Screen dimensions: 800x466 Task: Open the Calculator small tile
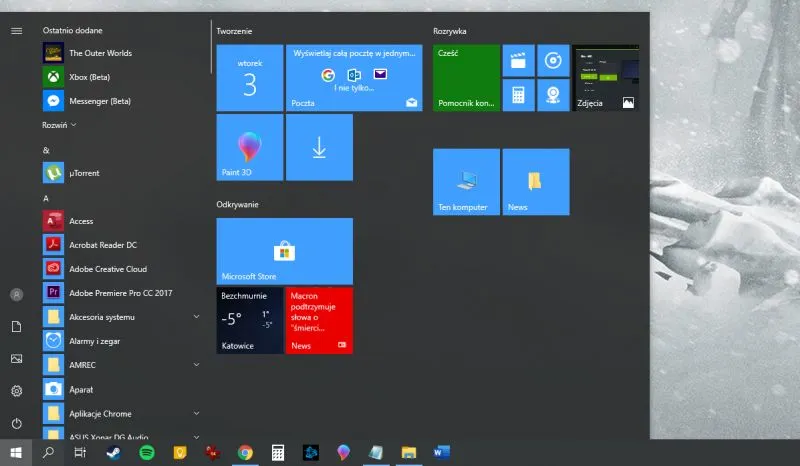click(518, 95)
